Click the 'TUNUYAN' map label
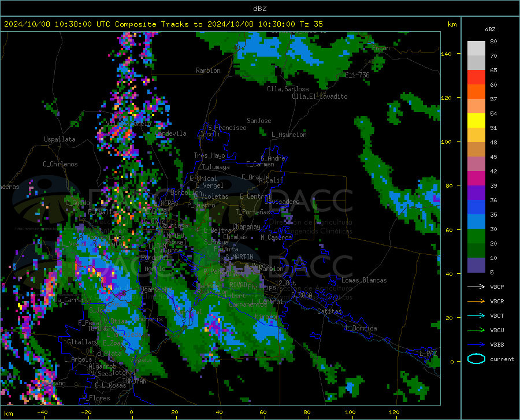This screenshot has width=520, height=420. coord(134,381)
